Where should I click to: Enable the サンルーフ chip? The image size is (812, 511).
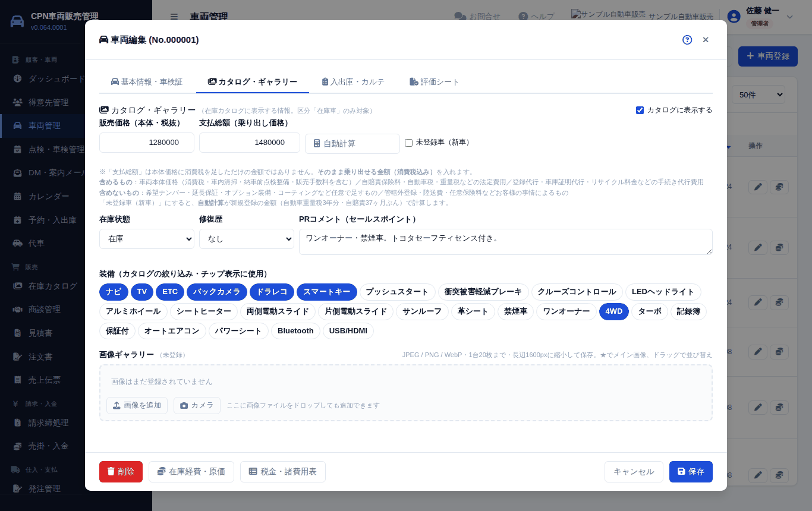(x=422, y=311)
